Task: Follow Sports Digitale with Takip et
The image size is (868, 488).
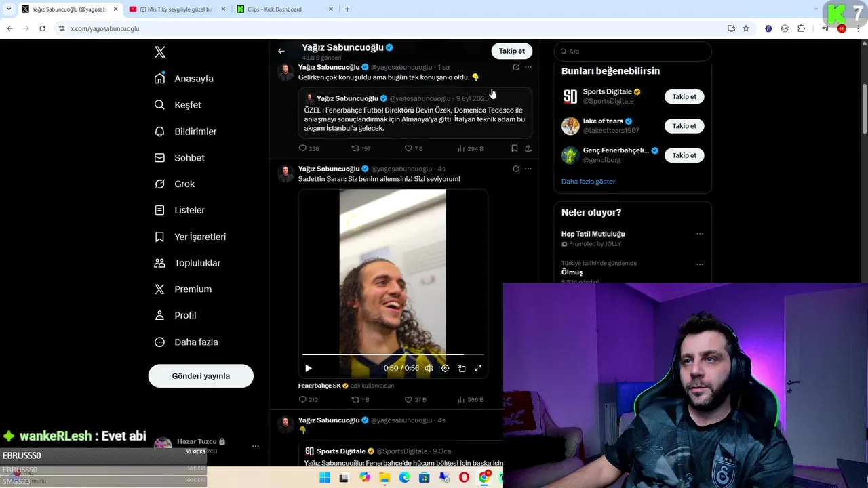Action: 684,97
